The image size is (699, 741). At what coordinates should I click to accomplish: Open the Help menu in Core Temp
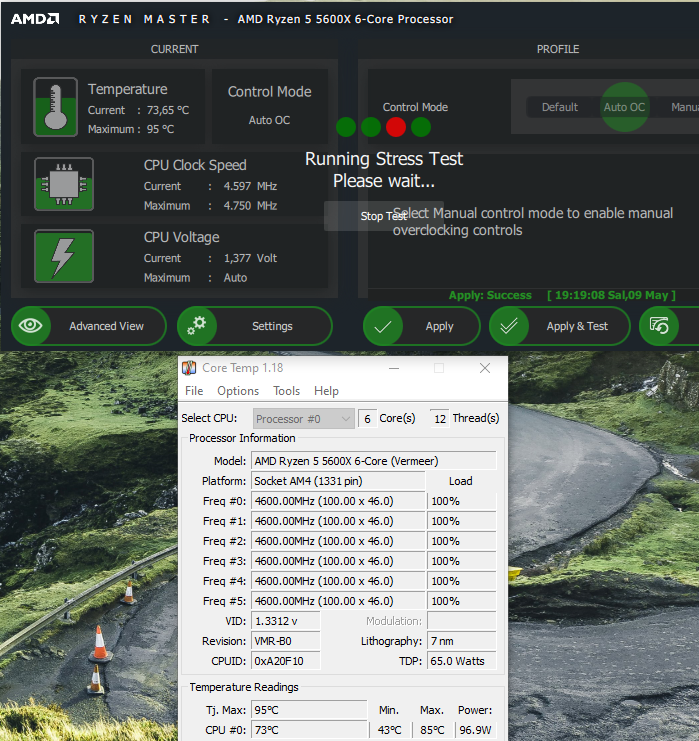pyautogui.click(x=326, y=391)
